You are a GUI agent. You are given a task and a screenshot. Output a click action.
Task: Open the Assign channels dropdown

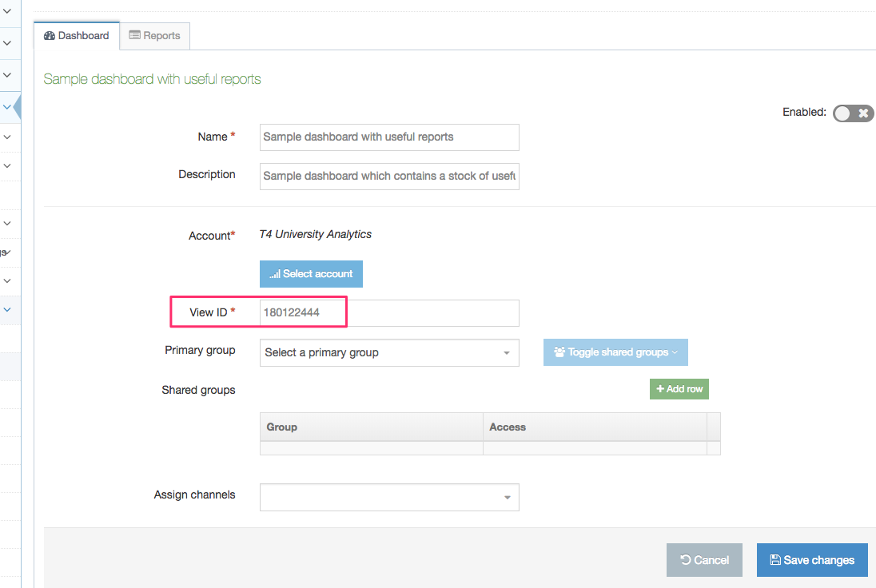[x=389, y=497]
